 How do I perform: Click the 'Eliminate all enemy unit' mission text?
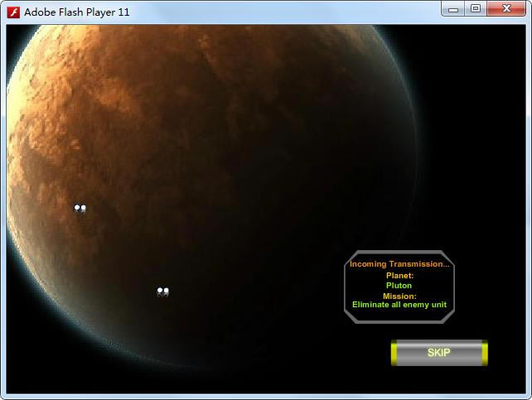point(399,305)
